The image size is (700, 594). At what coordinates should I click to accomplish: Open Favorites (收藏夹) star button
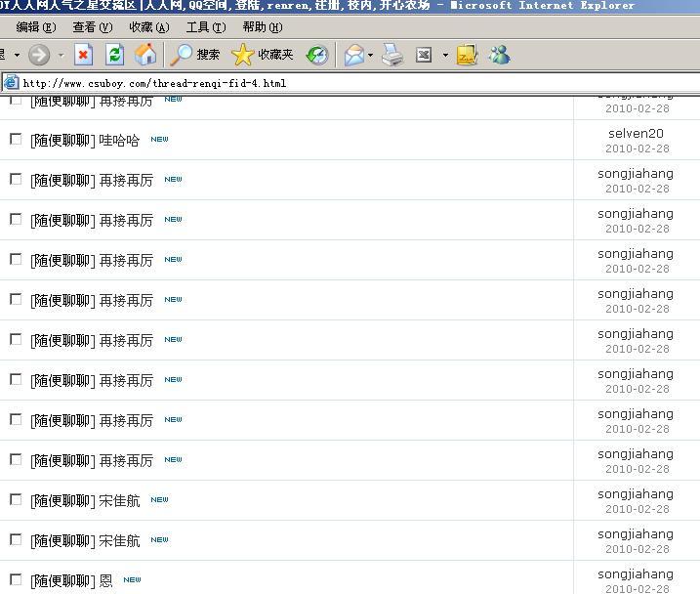pyautogui.click(x=262, y=55)
